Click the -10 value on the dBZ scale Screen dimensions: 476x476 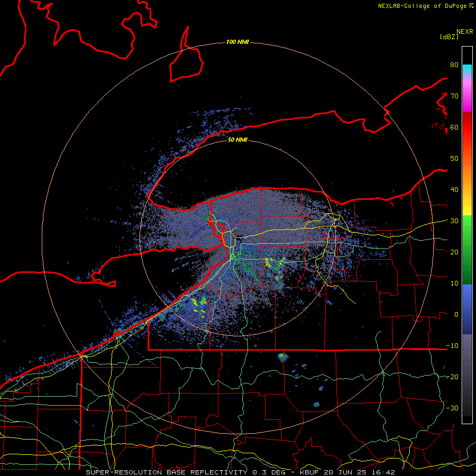[x=452, y=346]
